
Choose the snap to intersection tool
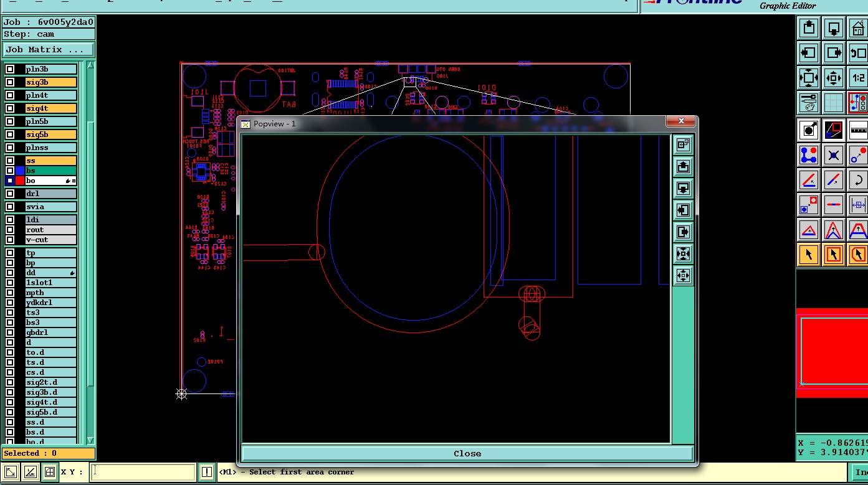tap(834, 155)
